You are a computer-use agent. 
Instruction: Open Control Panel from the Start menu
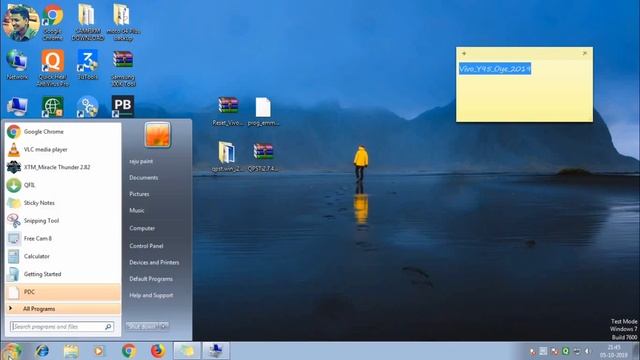(146, 246)
